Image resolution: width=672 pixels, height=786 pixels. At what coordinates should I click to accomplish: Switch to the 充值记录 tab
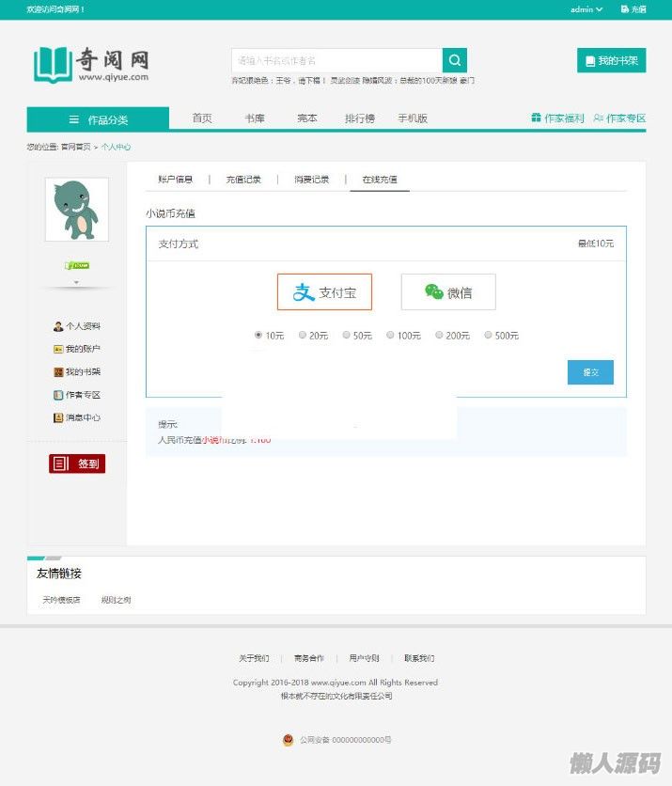[243, 180]
